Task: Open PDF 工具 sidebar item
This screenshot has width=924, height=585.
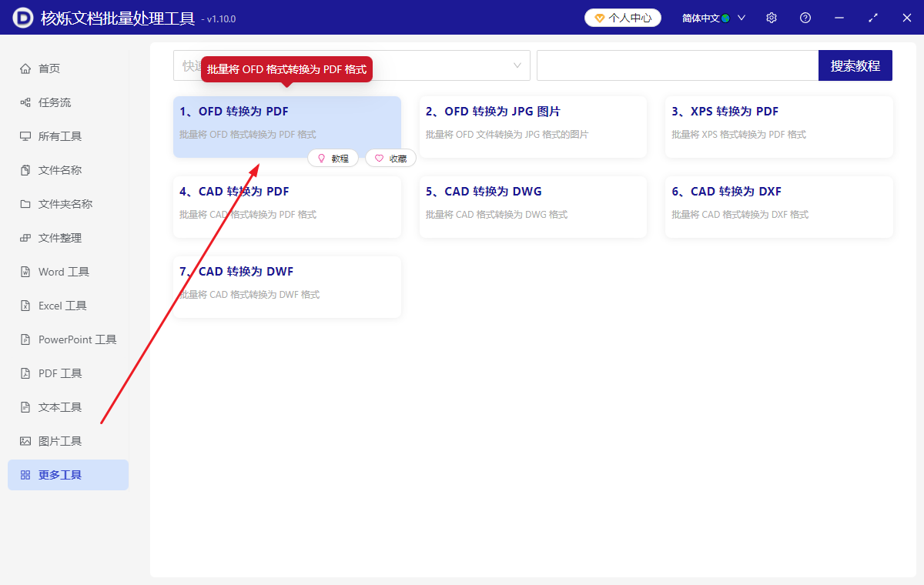Action: pos(68,373)
